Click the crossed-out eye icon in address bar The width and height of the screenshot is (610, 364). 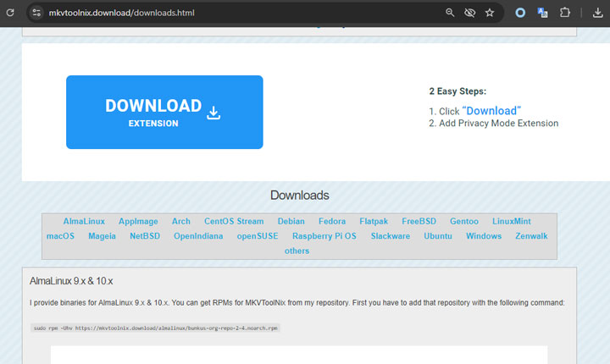click(x=469, y=13)
